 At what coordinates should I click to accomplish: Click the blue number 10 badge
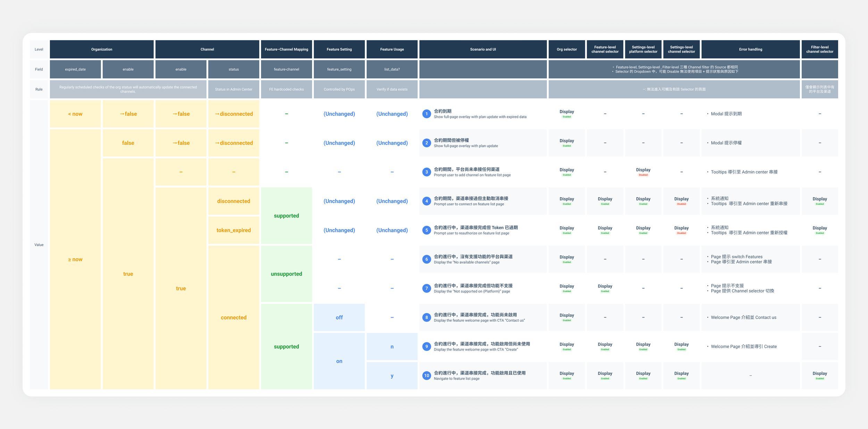426,376
